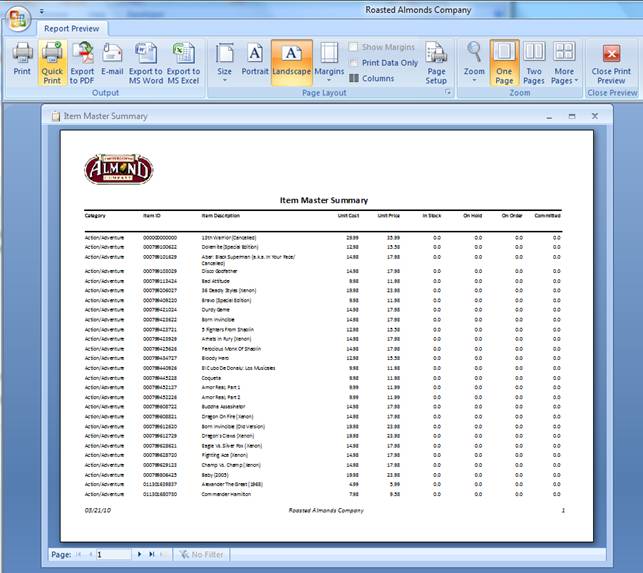The width and height of the screenshot is (643, 573).
Task: Jump to last page arrow
Action: (152, 554)
